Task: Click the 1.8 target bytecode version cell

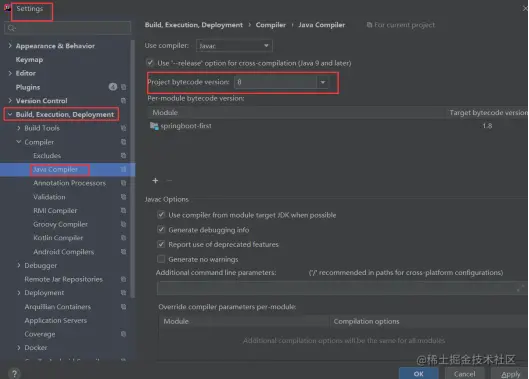Action: (487, 126)
